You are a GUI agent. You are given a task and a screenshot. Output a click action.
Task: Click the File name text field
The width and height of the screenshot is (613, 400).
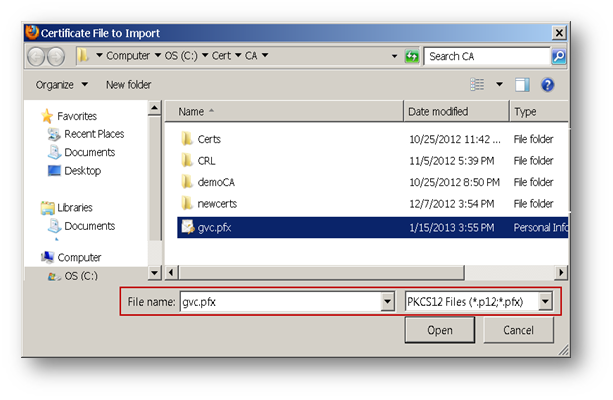pos(278,301)
